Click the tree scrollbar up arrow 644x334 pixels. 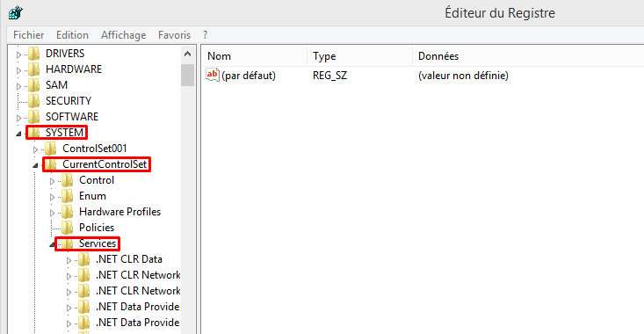point(188,54)
